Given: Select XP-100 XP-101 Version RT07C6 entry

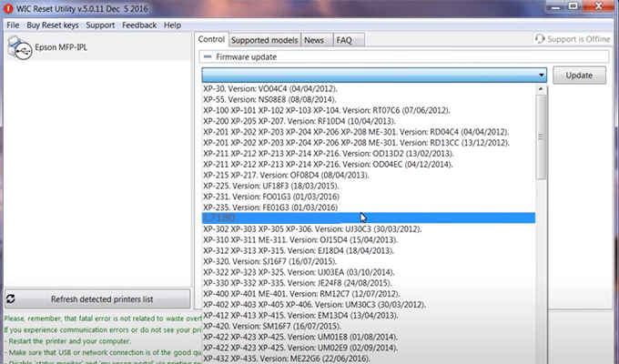Looking at the screenshot, I should point(369,110).
